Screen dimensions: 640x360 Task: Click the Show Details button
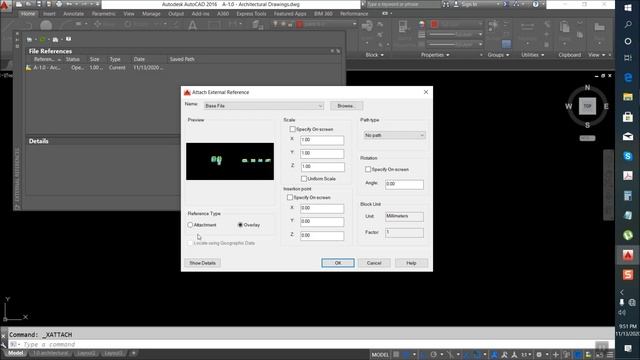click(x=202, y=263)
